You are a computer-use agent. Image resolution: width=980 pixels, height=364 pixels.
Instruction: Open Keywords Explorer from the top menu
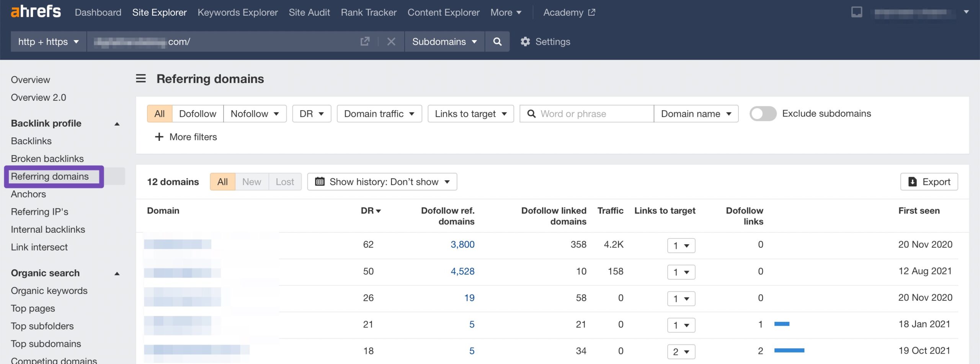click(237, 12)
